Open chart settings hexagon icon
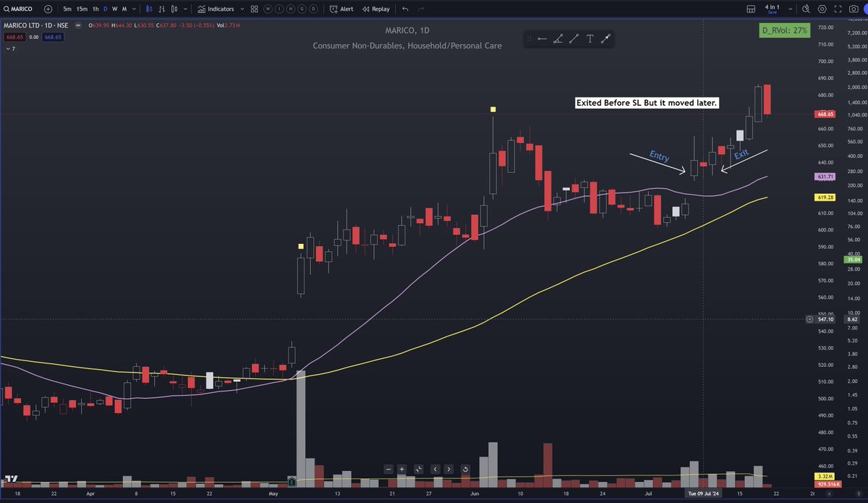Image resolution: width=868 pixels, height=503 pixels. (822, 9)
